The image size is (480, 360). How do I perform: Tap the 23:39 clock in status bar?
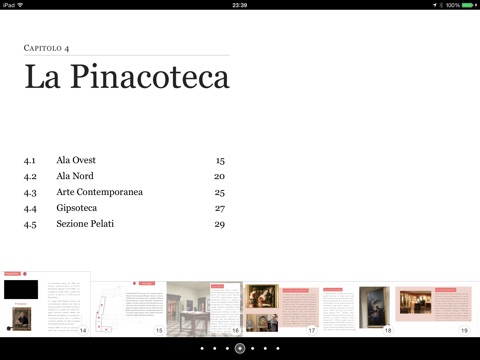tap(240, 5)
